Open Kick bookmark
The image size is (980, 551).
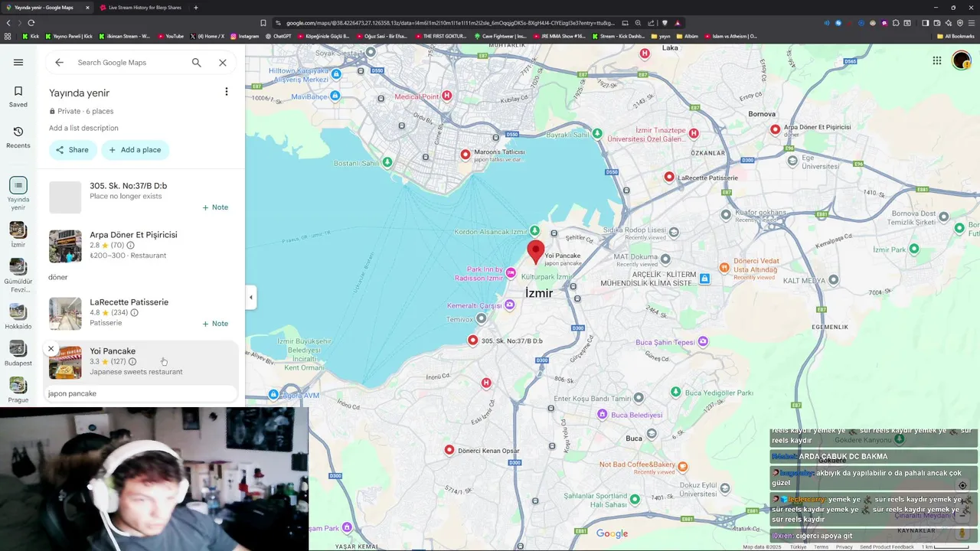31,36
